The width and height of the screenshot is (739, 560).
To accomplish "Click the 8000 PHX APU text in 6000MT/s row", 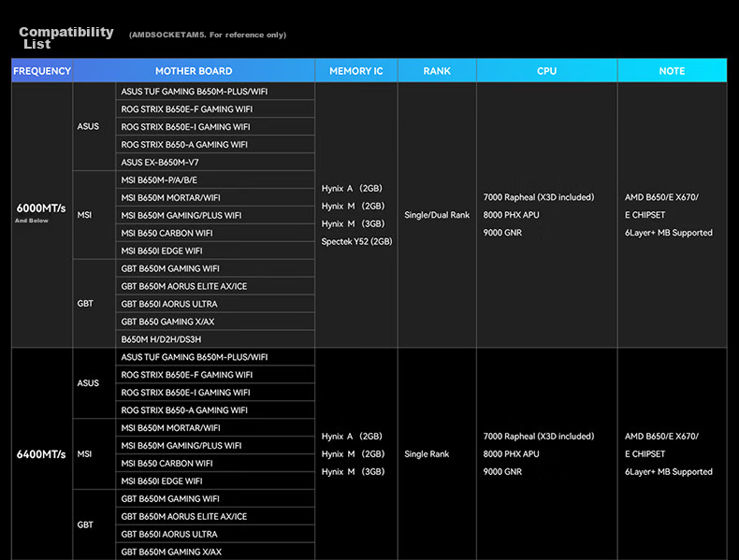I will 511,215.
